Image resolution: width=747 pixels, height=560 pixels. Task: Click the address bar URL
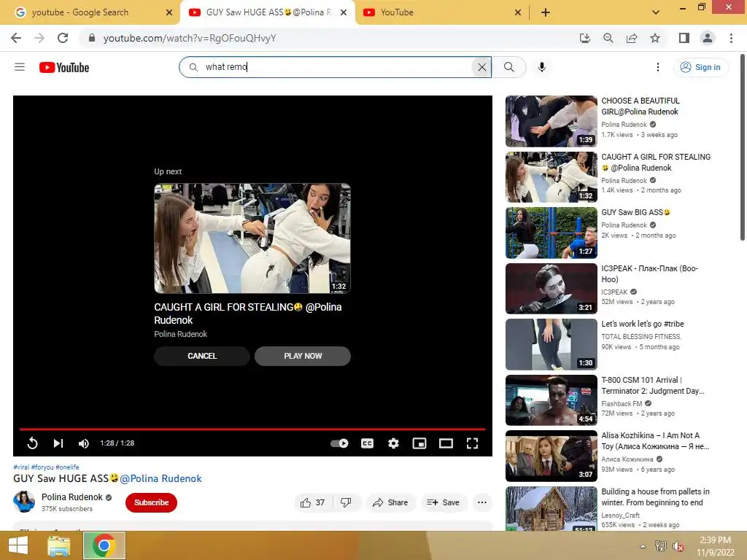pyautogui.click(x=190, y=38)
